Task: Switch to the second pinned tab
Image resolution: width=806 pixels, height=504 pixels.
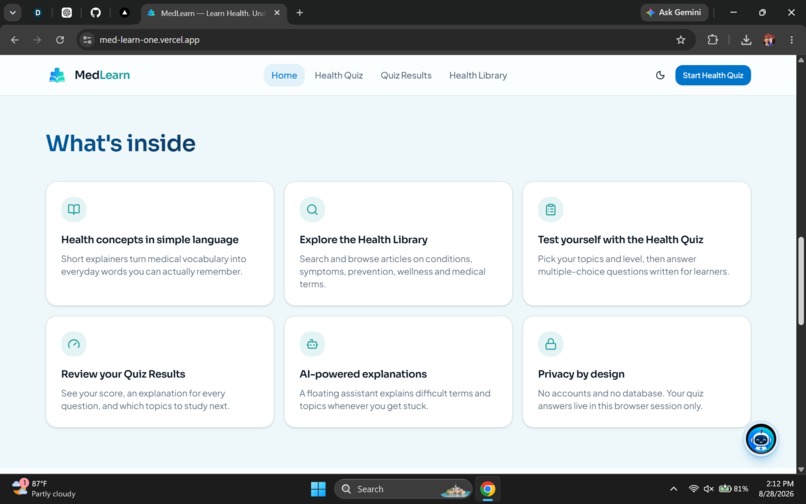Action: [x=67, y=13]
